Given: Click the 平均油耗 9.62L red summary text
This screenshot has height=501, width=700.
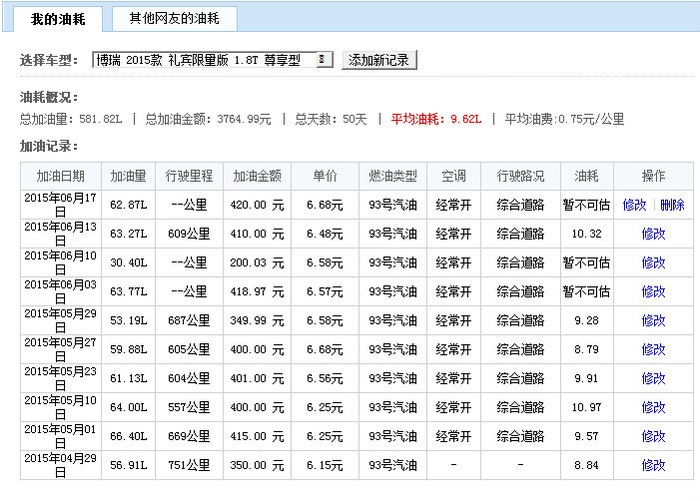Looking at the screenshot, I should tap(436, 119).
